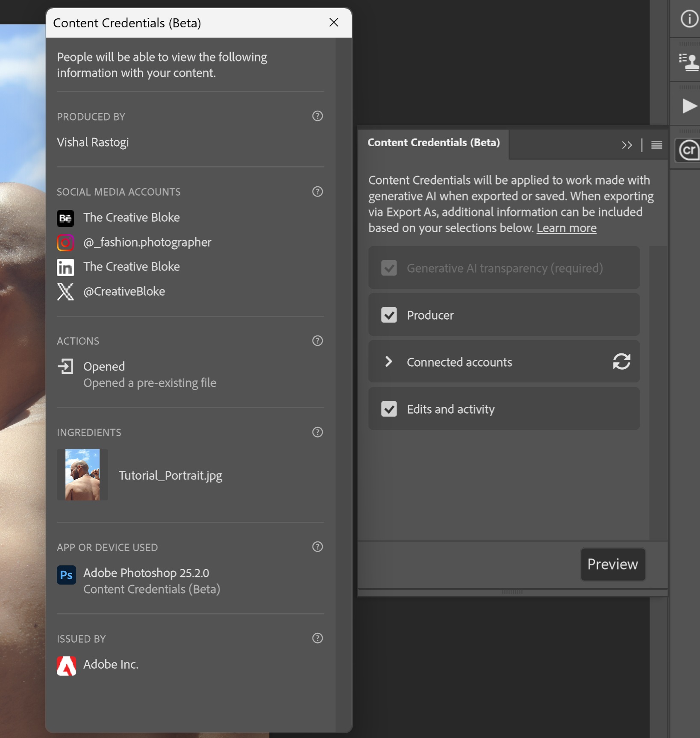The height and width of the screenshot is (738, 700).
Task: Click the Preview button
Action: pyautogui.click(x=613, y=565)
